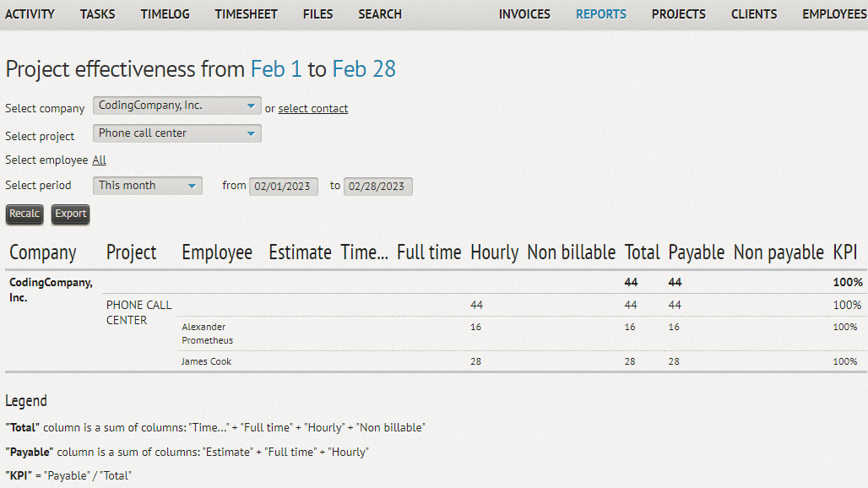This screenshot has height=488, width=868.
Task: Click the All employee link
Action: [99, 160]
